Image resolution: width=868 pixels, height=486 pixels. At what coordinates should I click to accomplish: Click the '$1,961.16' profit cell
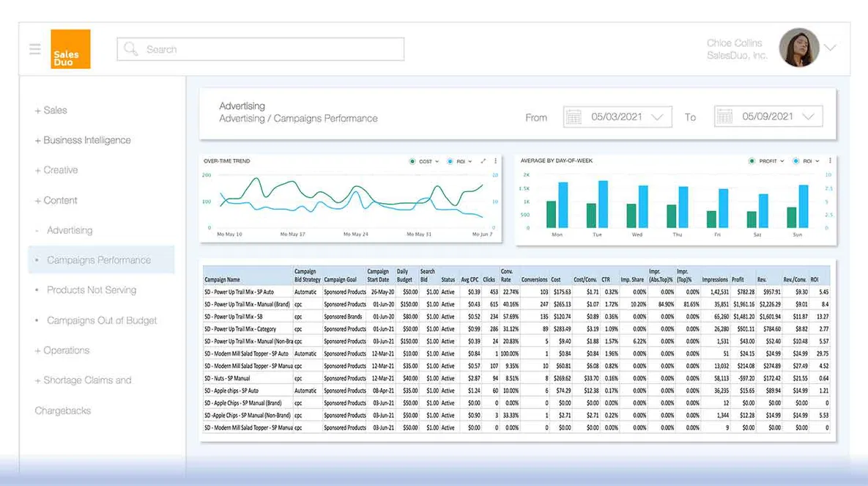744,304
